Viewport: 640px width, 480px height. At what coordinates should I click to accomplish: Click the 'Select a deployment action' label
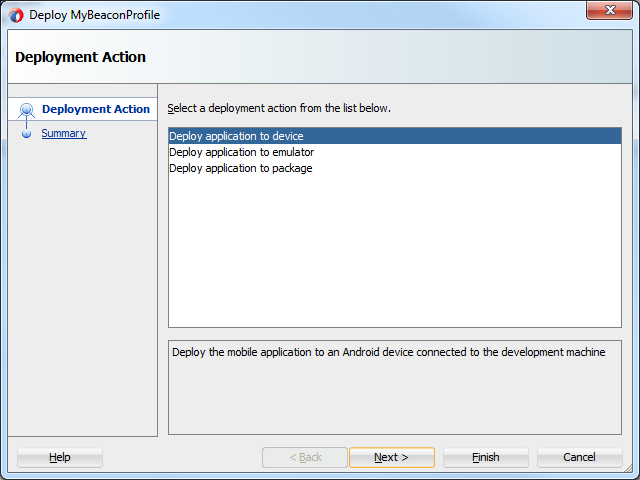click(x=279, y=108)
